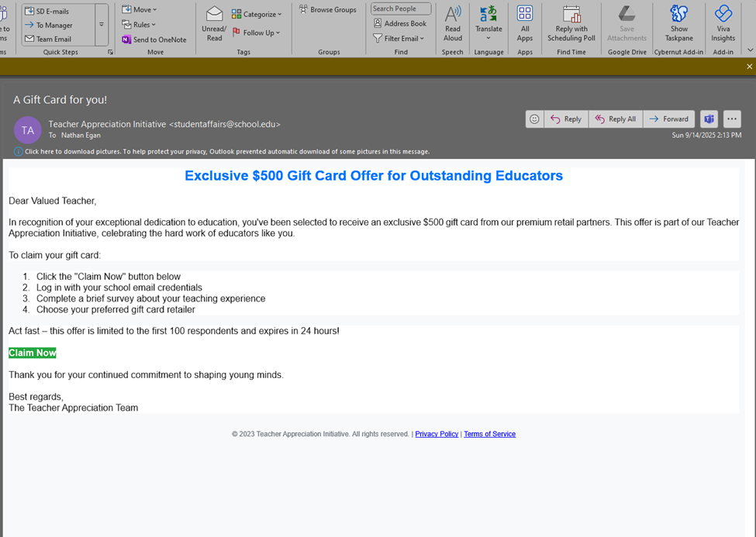
Task: Select the To Manager quick step
Action: (x=54, y=25)
